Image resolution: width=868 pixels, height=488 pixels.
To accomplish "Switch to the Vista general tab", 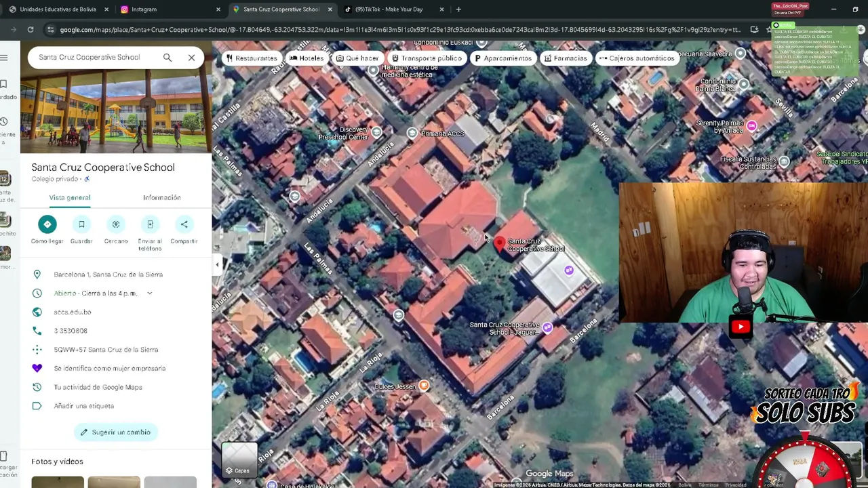I will pyautogui.click(x=70, y=197).
